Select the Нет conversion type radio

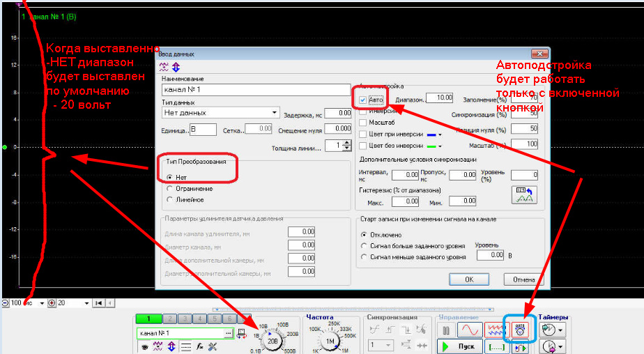(169, 178)
